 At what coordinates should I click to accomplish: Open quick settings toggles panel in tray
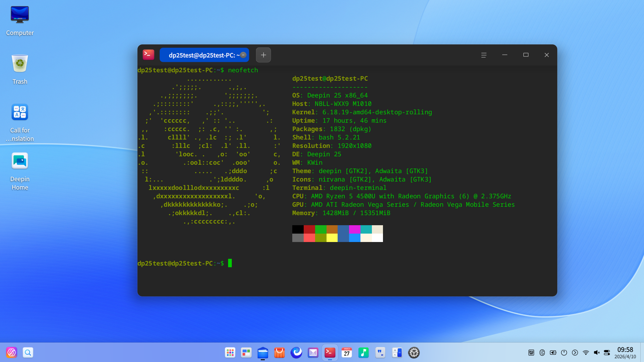pos(607,353)
